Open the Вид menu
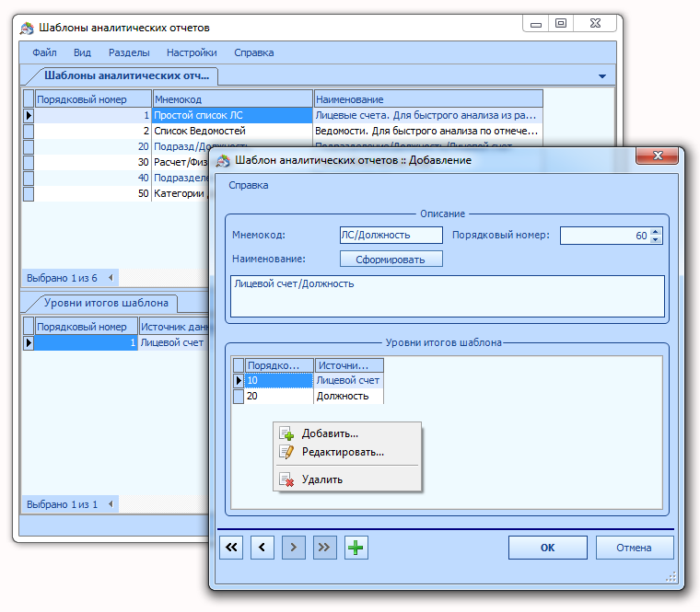Screen dimensions: 700x612 click(x=82, y=52)
